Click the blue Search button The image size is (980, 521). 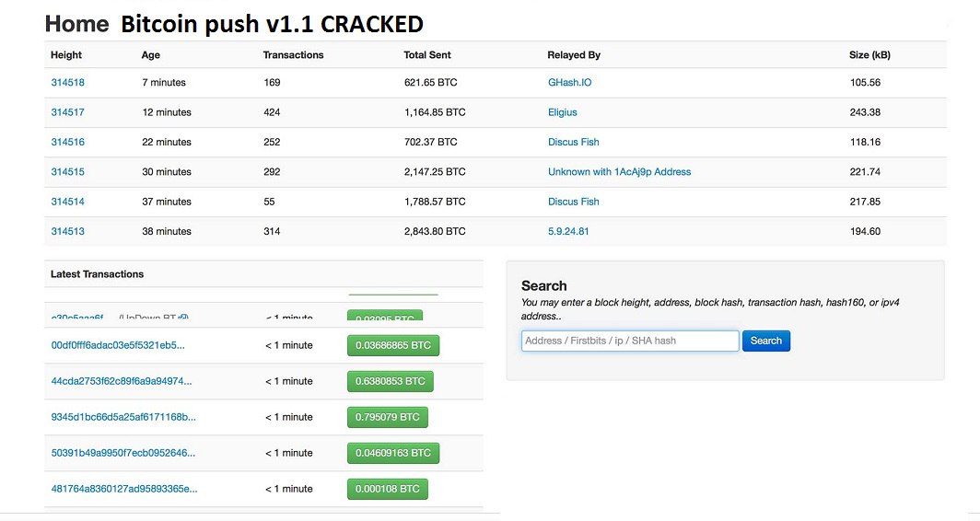pyautogui.click(x=765, y=341)
